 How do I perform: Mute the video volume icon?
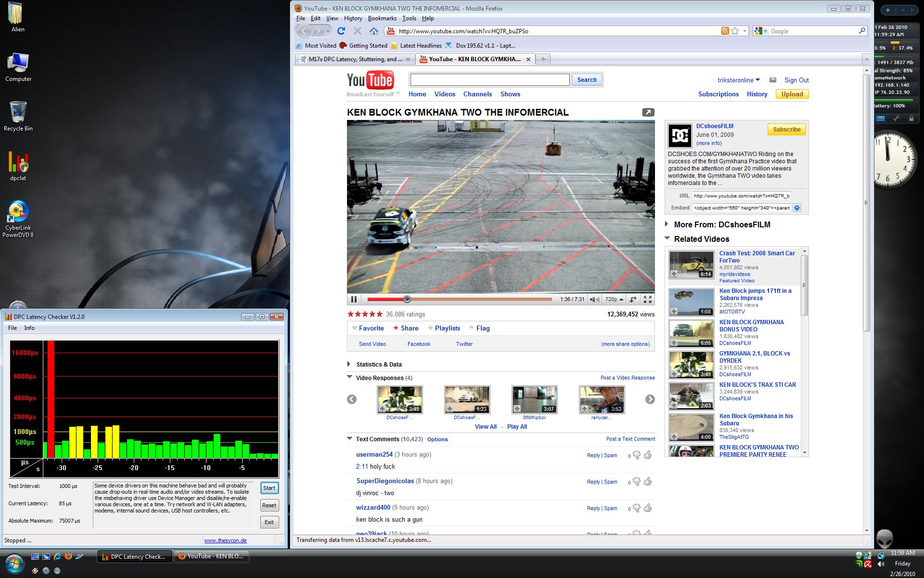point(595,299)
